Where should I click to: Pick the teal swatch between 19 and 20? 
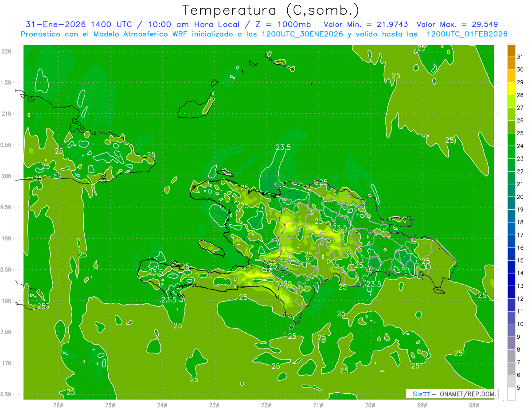click(x=511, y=203)
